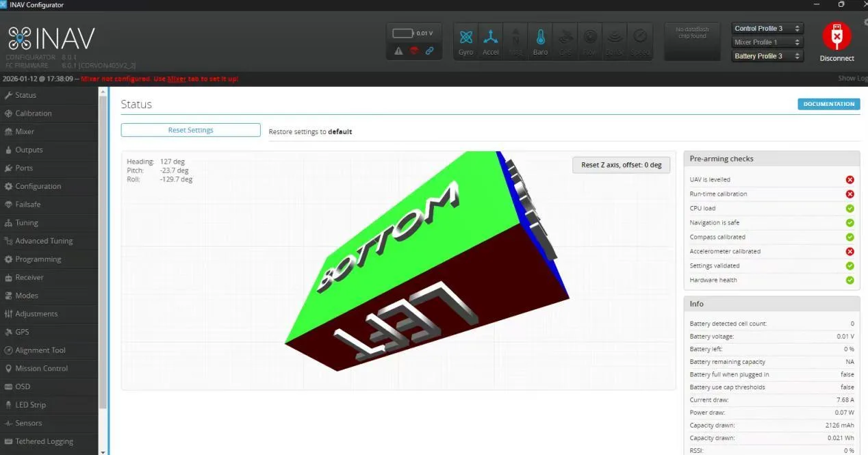Click the Accel sensor status icon

click(x=491, y=41)
